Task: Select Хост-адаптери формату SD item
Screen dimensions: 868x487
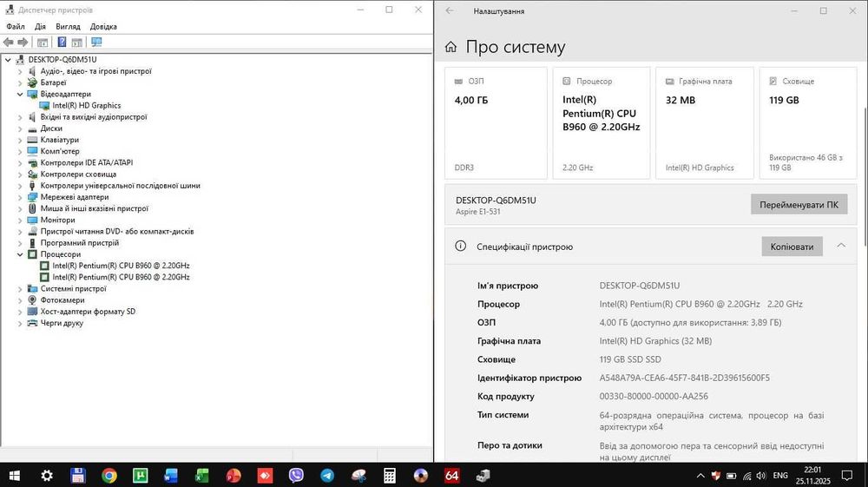Action: pyautogui.click(x=88, y=312)
